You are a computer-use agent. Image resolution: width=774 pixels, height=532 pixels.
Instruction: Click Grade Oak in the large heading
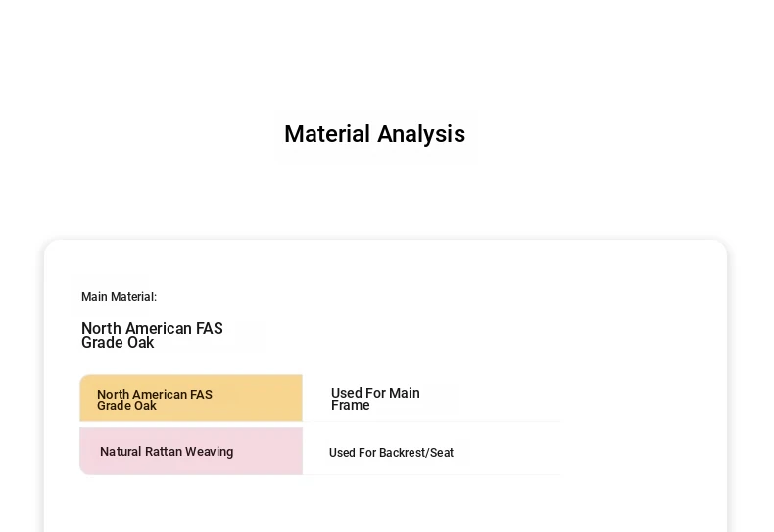118,343
